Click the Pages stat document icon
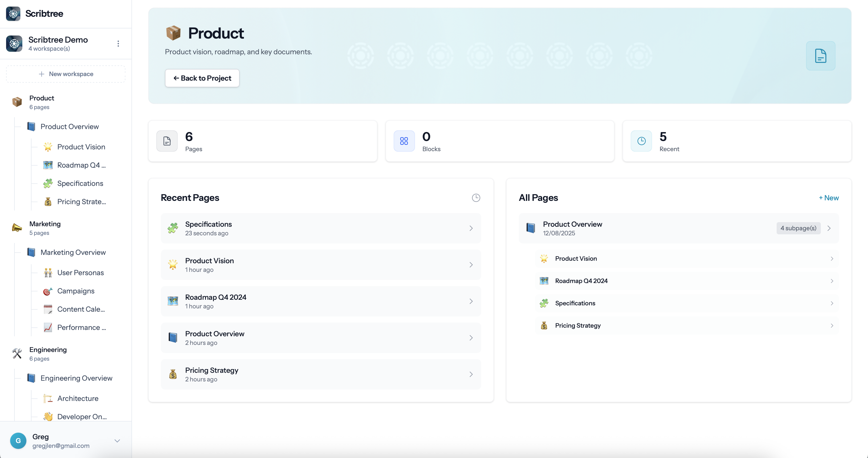Viewport: 868px width, 458px height. [x=167, y=141]
